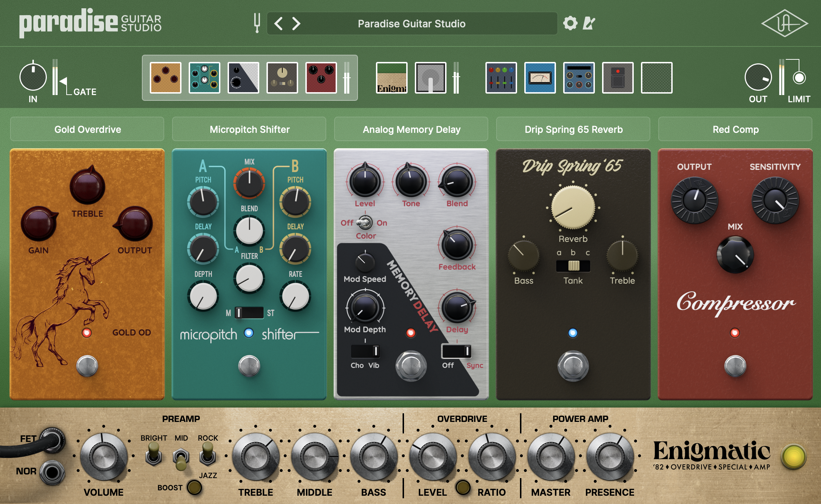This screenshot has height=504, width=821.
Task: Select the Gold Overdrive pedal icon in the chain
Action: (x=165, y=78)
